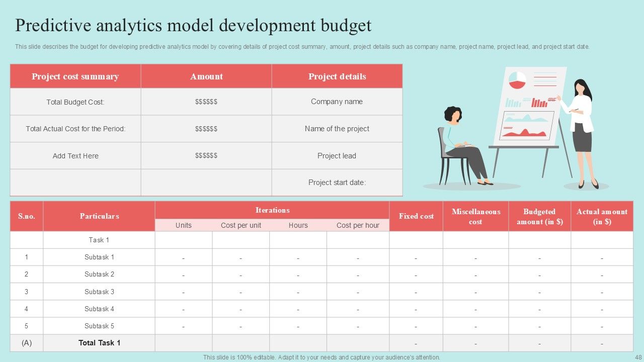Click the Project start date cell
The width and height of the screenshot is (644, 362).
pyautogui.click(x=337, y=183)
